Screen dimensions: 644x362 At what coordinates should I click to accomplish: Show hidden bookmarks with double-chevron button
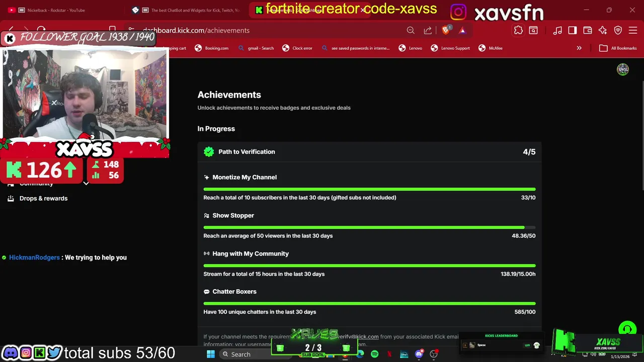coord(579,48)
